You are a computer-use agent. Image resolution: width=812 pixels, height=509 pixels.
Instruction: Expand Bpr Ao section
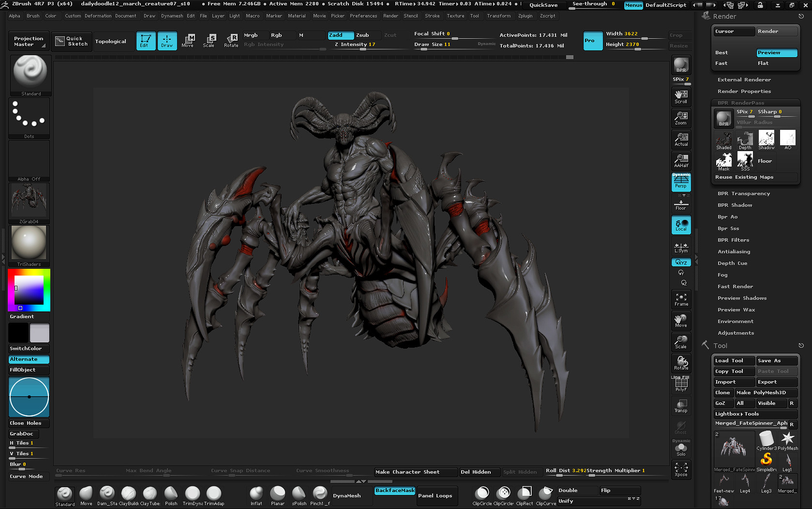point(727,217)
